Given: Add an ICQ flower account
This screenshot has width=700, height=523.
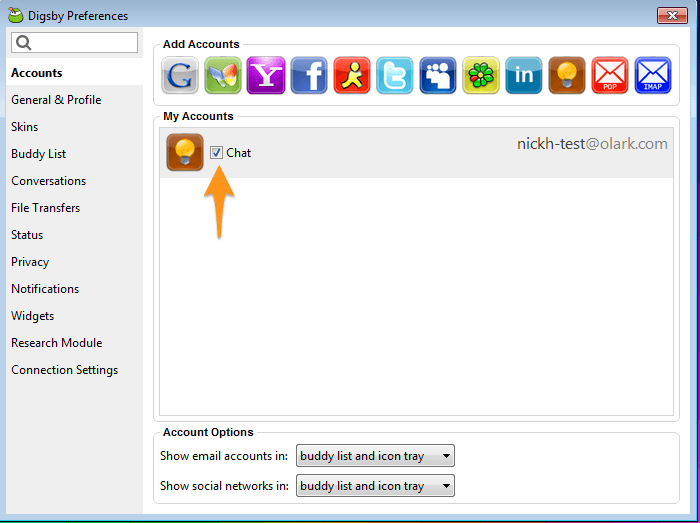Looking at the screenshot, I should coord(481,75).
